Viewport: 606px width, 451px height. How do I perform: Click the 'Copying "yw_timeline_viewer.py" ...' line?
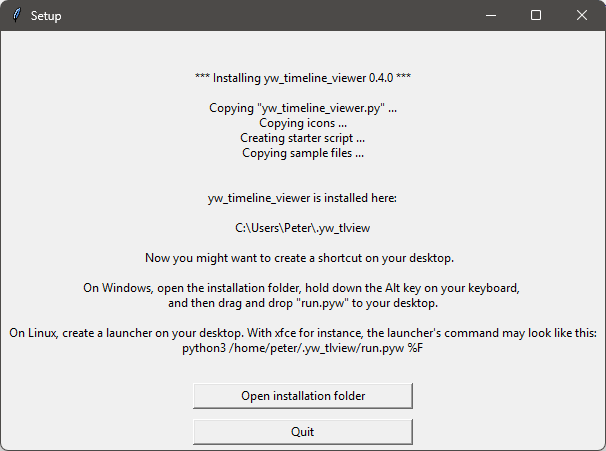tap(303, 108)
